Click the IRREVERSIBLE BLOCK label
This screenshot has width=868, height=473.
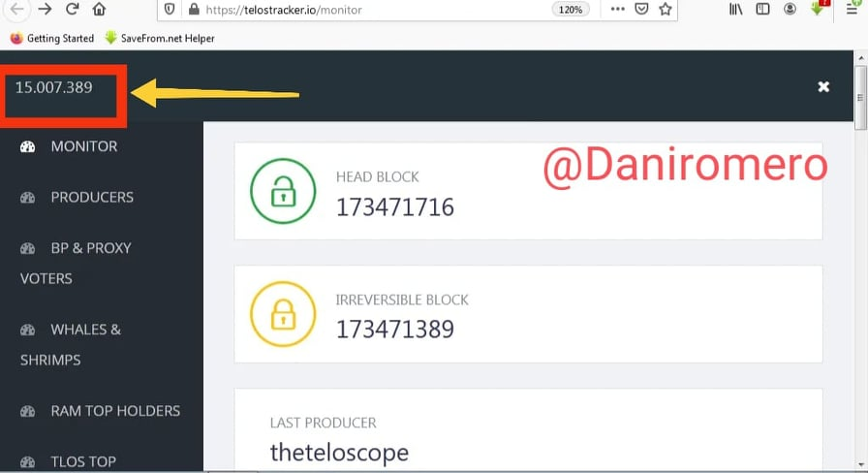(402, 300)
